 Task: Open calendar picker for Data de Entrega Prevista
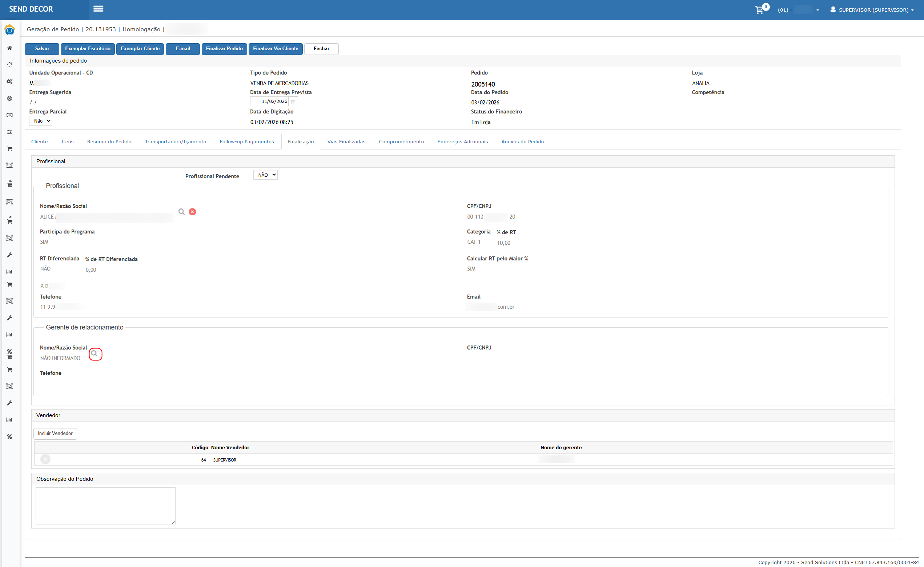click(x=293, y=102)
